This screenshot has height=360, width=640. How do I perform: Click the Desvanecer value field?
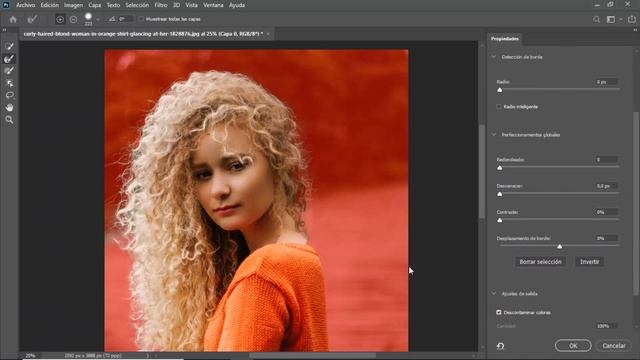point(607,186)
